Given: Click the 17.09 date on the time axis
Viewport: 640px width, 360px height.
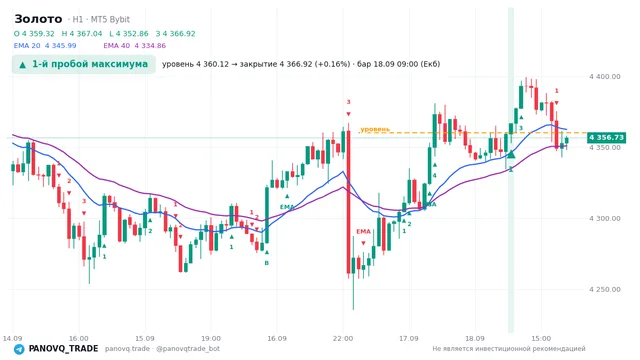Looking at the screenshot, I should coord(409,338).
